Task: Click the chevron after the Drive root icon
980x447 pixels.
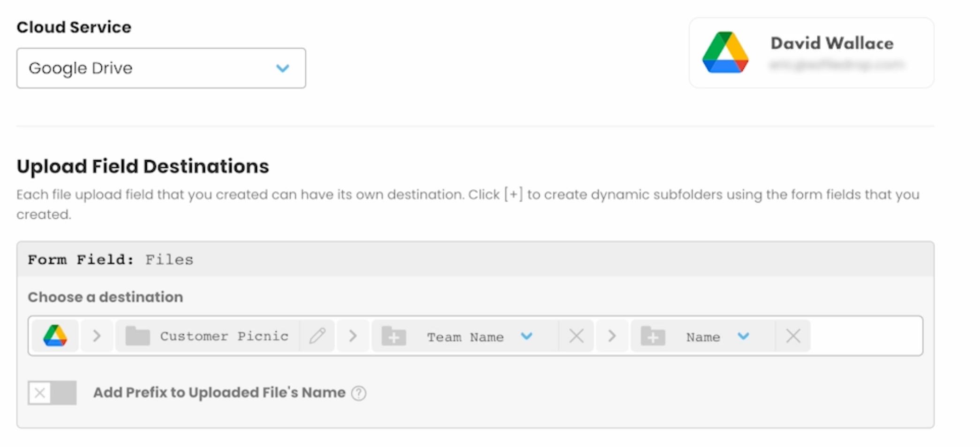Action: tap(97, 336)
